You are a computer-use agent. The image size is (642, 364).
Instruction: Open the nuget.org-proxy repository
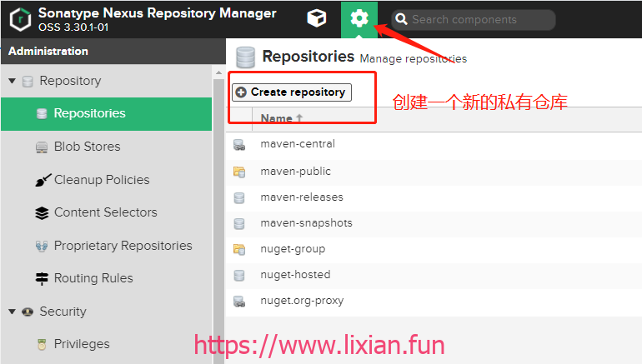[302, 301]
